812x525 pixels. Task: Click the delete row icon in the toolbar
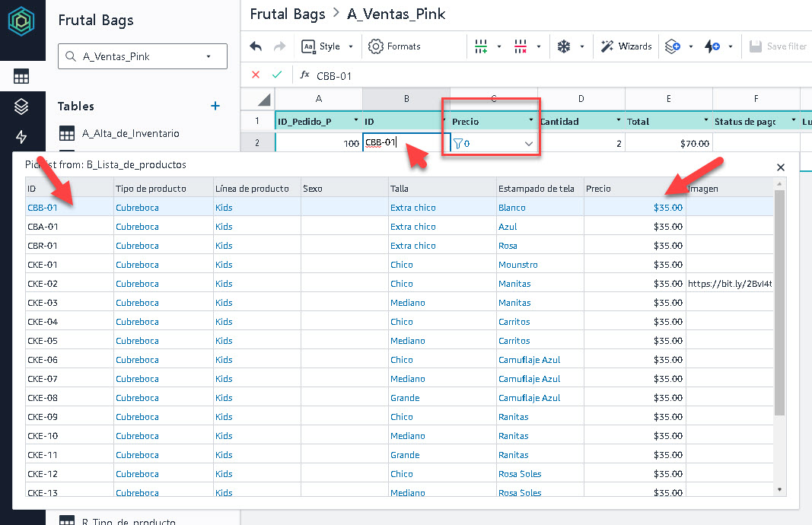point(521,46)
